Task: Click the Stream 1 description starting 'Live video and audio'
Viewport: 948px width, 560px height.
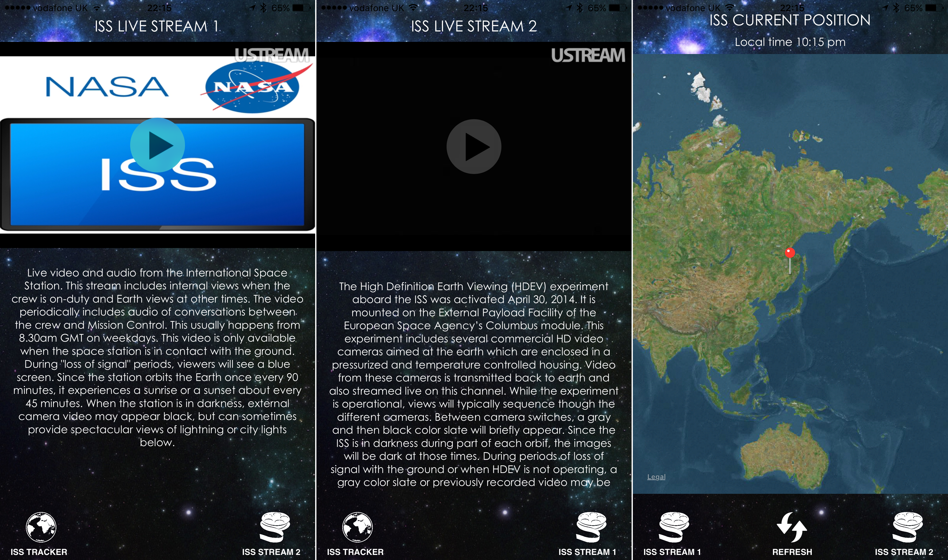Action: click(x=157, y=357)
